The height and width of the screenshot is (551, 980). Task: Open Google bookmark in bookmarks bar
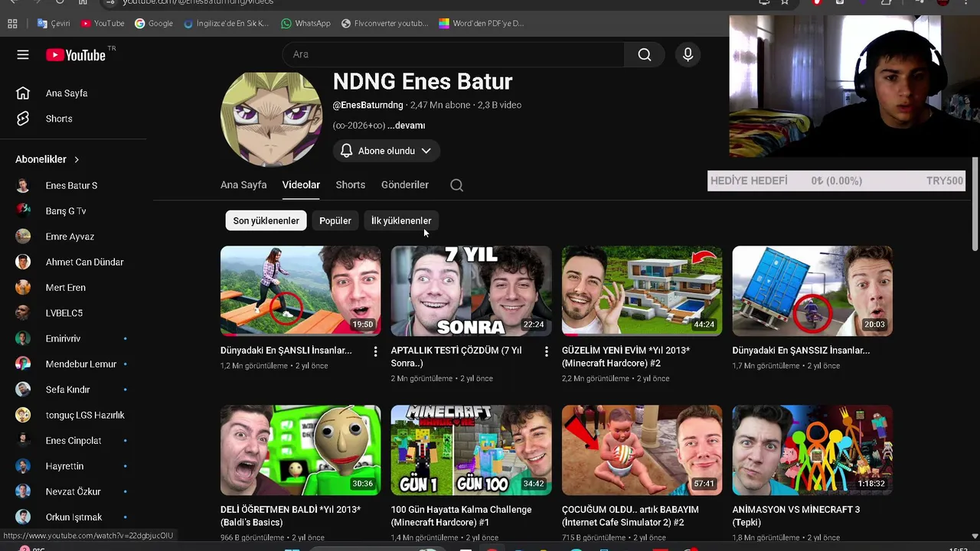(x=154, y=24)
